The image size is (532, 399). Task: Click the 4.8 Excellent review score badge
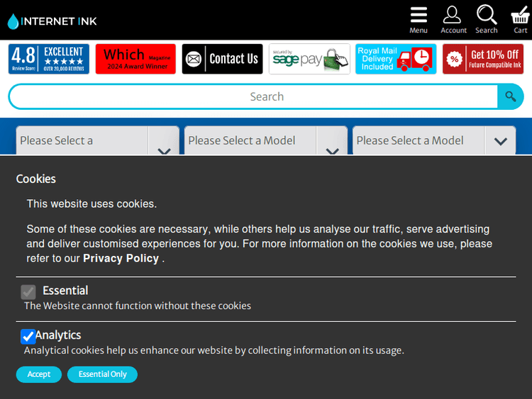click(49, 59)
